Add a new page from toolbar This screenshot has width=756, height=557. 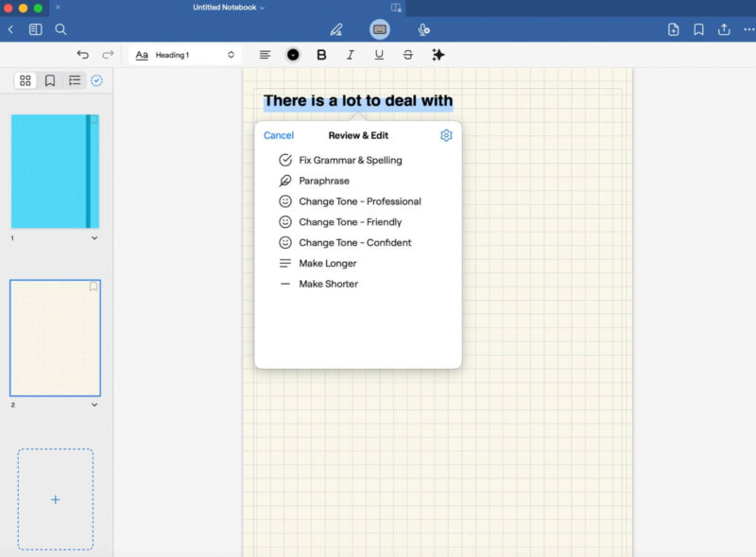[x=673, y=29]
